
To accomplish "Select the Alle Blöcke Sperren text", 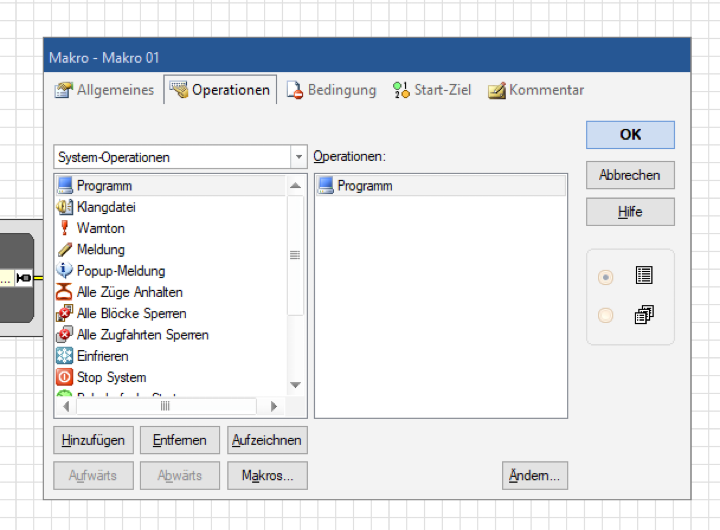I will pyautogui.click(x=132, y=313).
